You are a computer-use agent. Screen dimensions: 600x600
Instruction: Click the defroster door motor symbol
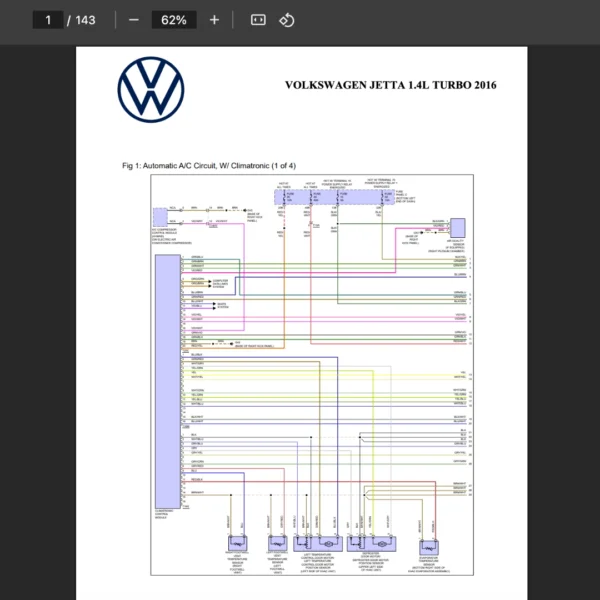pyautogui.click(x=370, y=546)
